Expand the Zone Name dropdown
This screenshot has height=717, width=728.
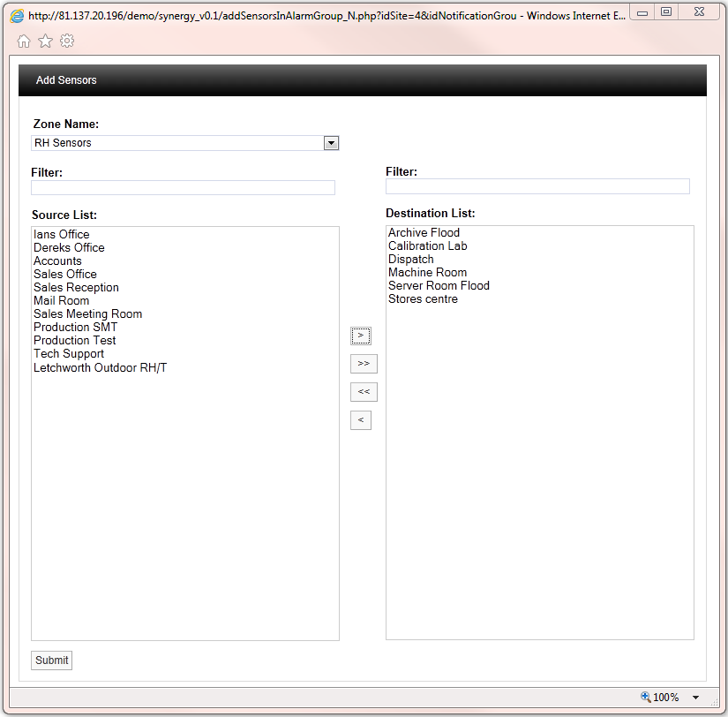coord(331,143)
